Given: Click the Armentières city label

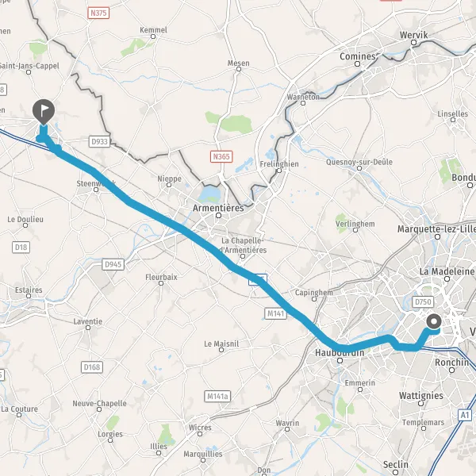Looking at the screenshot, I should pyautogui.click(x=218, y=208).
